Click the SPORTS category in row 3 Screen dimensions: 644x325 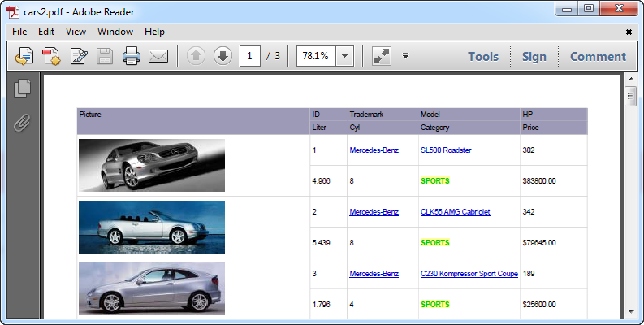435,304
